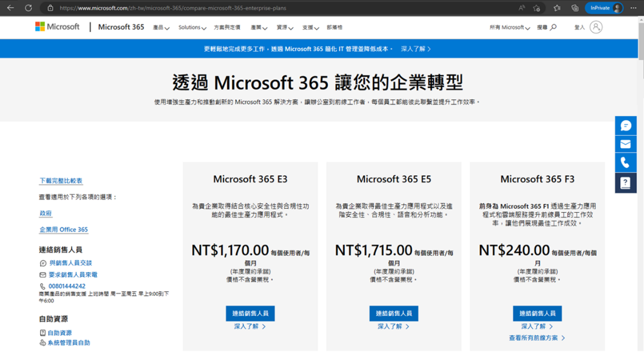
Task: Open the 方案與定價 menu item
Action: pos(227,27)
